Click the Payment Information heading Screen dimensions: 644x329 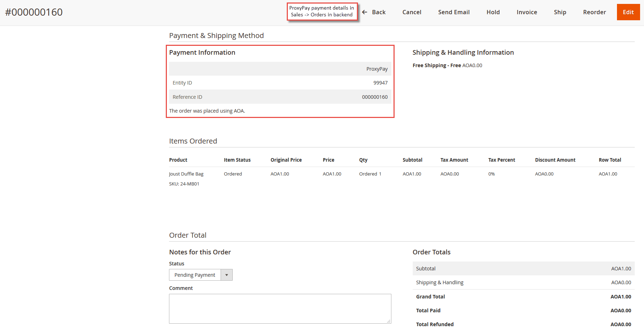click(202, 53)
